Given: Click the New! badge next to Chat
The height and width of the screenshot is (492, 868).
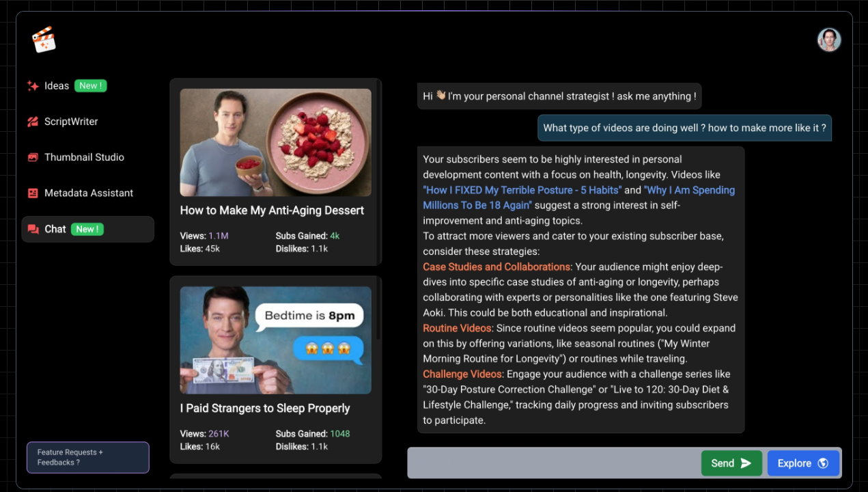Looking at the screenshot, I should [x=87, y=229].
